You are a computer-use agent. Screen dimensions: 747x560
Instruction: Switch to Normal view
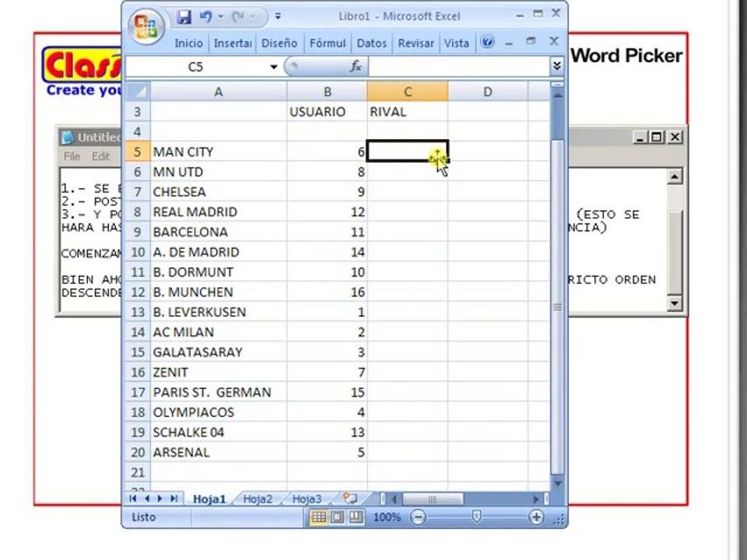pyautogui.click(x=318, y=517)
